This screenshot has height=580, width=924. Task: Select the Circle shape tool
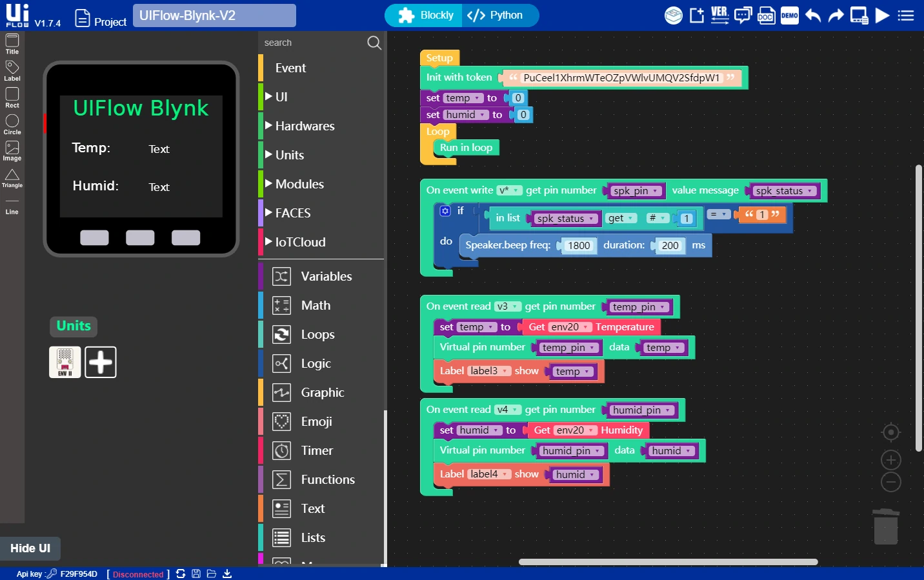12,124
